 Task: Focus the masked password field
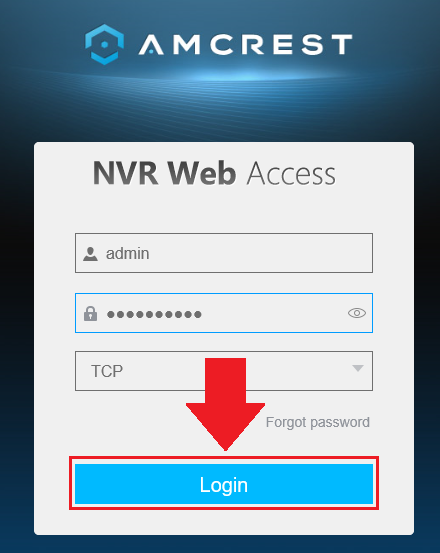point(224,313)
